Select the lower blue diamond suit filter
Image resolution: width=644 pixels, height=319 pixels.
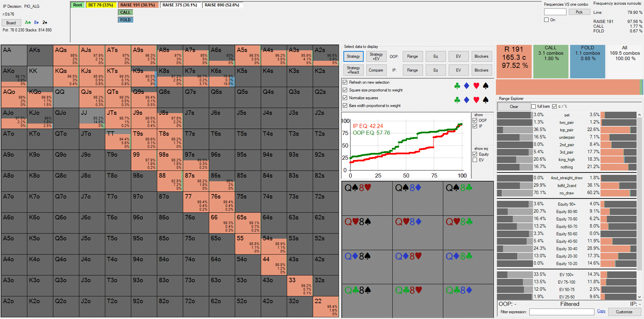[467, 100]
